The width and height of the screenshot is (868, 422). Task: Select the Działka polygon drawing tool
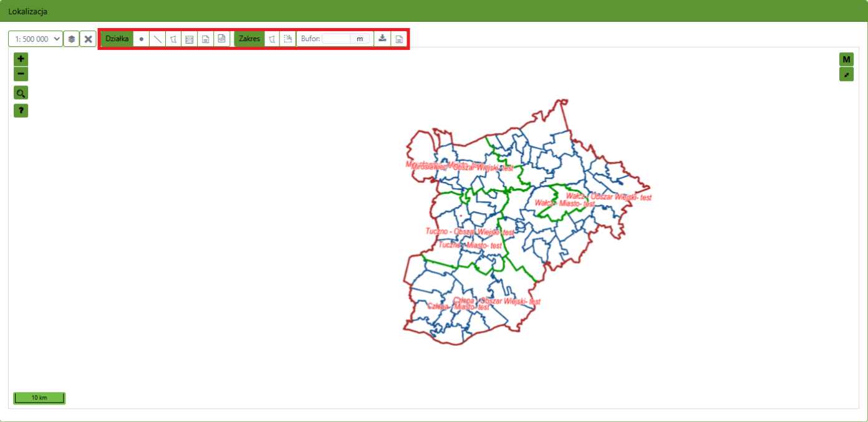[173, 39]
